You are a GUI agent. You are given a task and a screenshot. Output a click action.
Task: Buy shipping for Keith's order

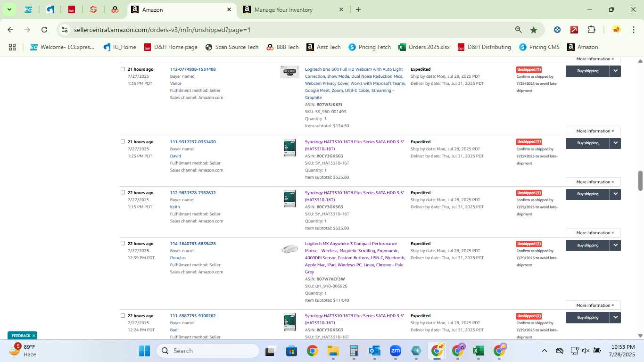coord(587,194)
